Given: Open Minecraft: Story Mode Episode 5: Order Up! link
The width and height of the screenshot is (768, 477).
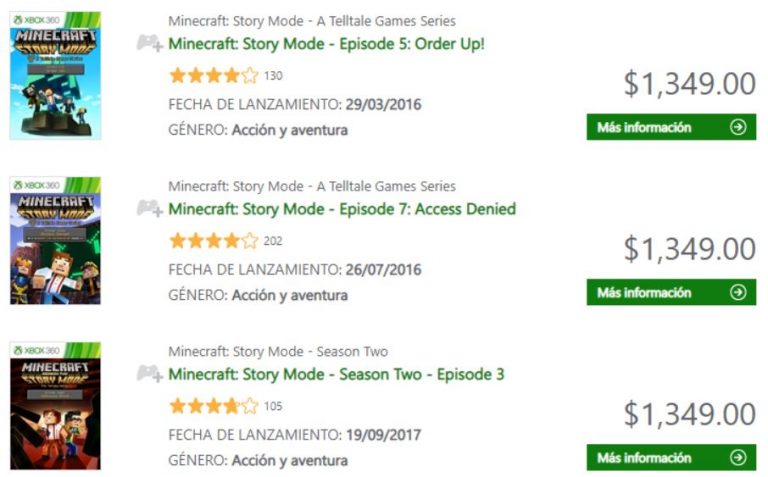Looking at the screenshot, I should pyautogui.click(x=326, y=44).
